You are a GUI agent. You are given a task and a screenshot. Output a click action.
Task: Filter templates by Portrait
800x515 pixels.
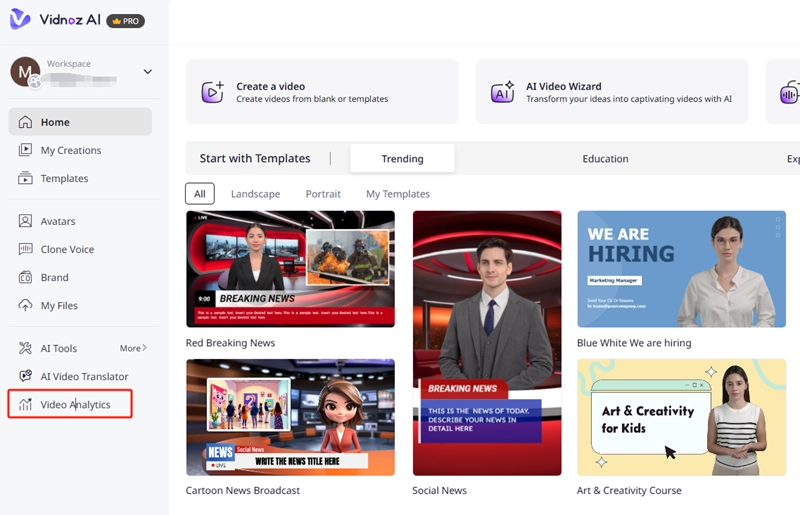pos(323,193)
